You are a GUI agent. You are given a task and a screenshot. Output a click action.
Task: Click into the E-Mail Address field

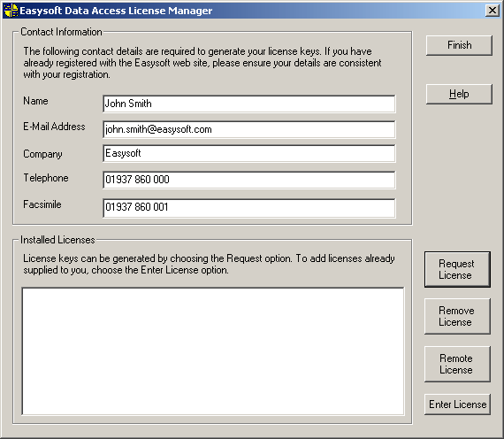(x=249, y=129)
